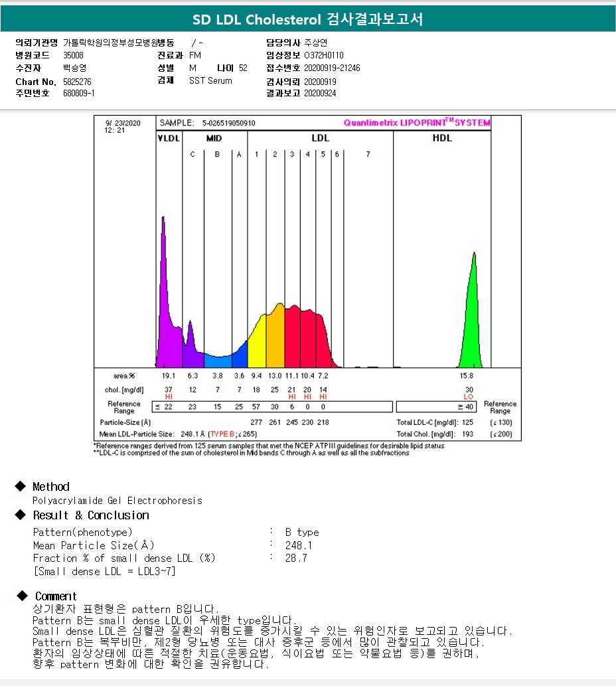Click the patient name 백승영
The width and height of the screenshot is (616, 686).
[x=75, y=68]
